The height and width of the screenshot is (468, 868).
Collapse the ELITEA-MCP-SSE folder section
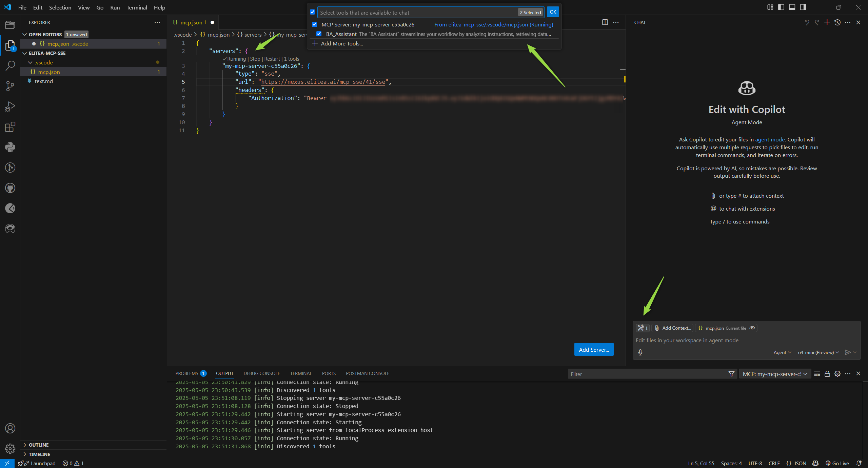pyautogui.click(x=47, y=53)
